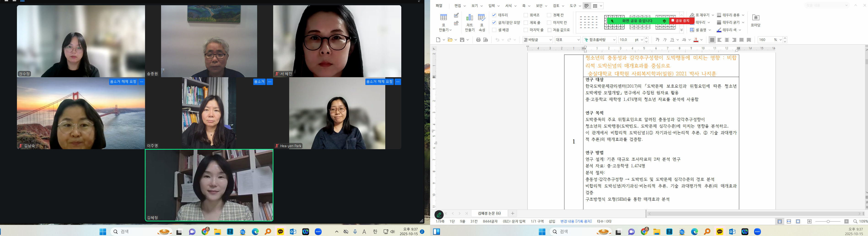Select the table eraser icon
The image size is (868, 236).
click(456, 23)
